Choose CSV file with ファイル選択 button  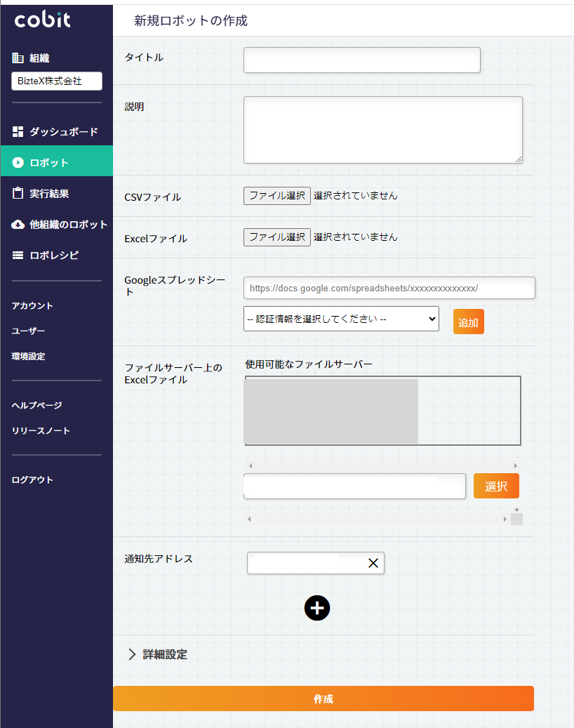pyautogui.click(x=277, y=196)
